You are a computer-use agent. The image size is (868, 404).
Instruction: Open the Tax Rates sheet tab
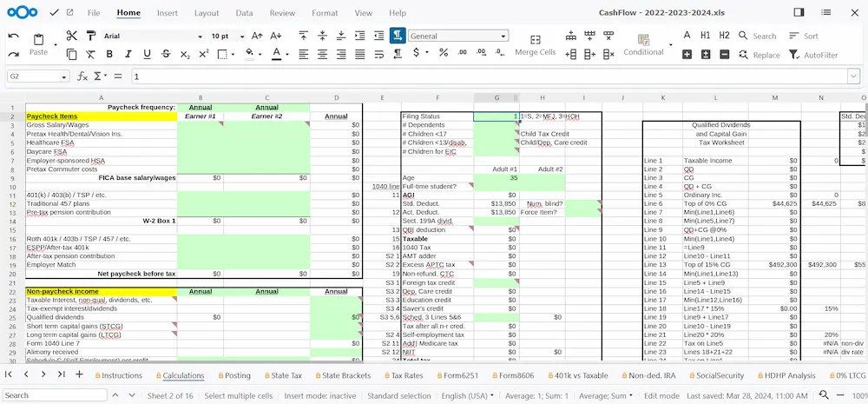(403, 375)
